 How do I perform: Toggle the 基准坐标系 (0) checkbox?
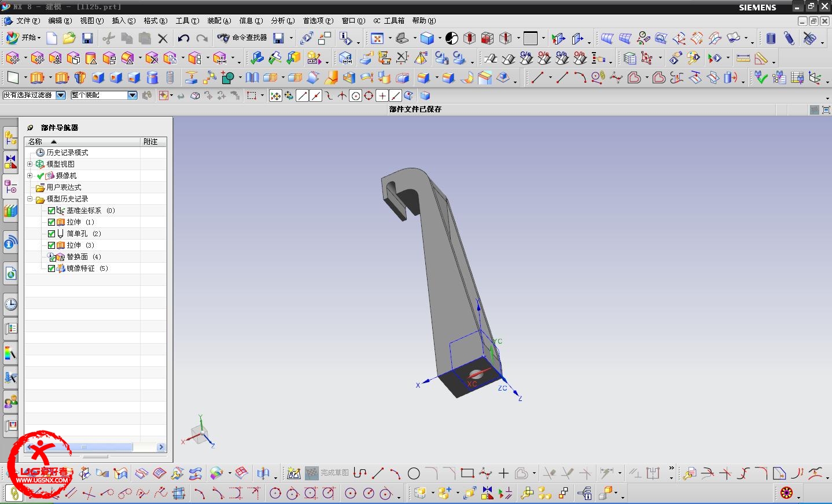tap(51, 211)
